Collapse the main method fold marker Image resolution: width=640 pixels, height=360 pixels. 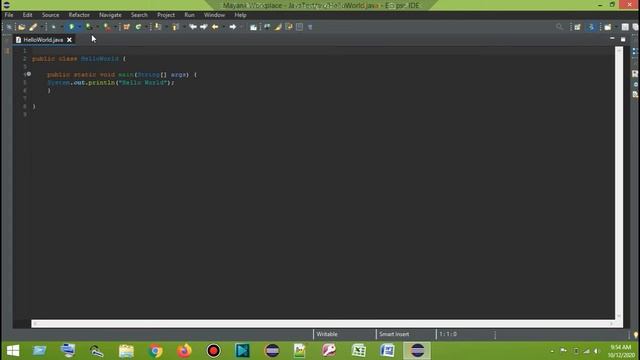click(x=29, y=74)
